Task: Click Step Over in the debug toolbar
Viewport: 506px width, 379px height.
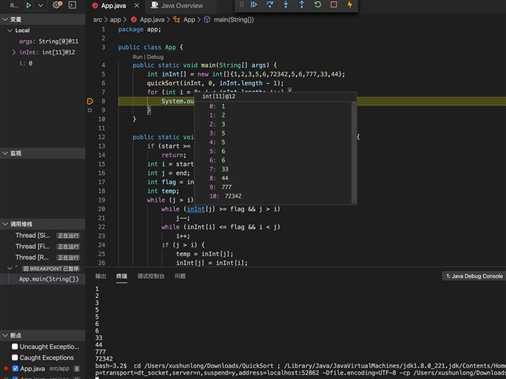Action: (270, 5)
